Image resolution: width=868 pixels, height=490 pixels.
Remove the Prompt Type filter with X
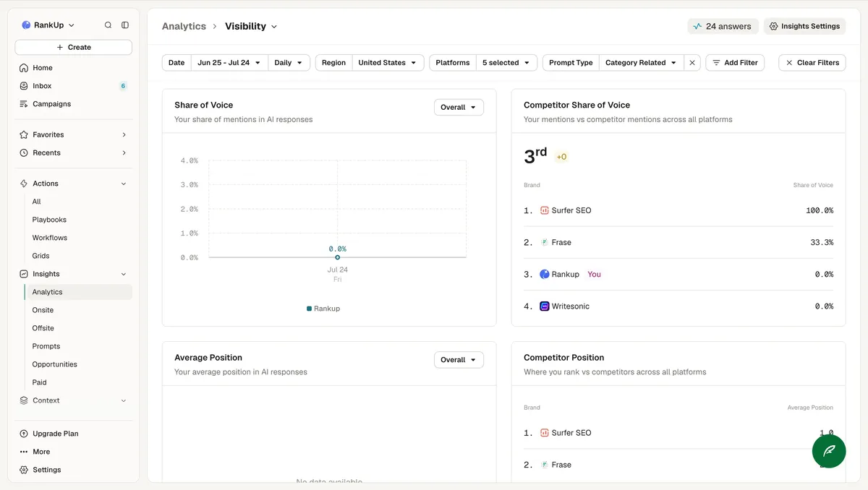(x=692, y=63)
